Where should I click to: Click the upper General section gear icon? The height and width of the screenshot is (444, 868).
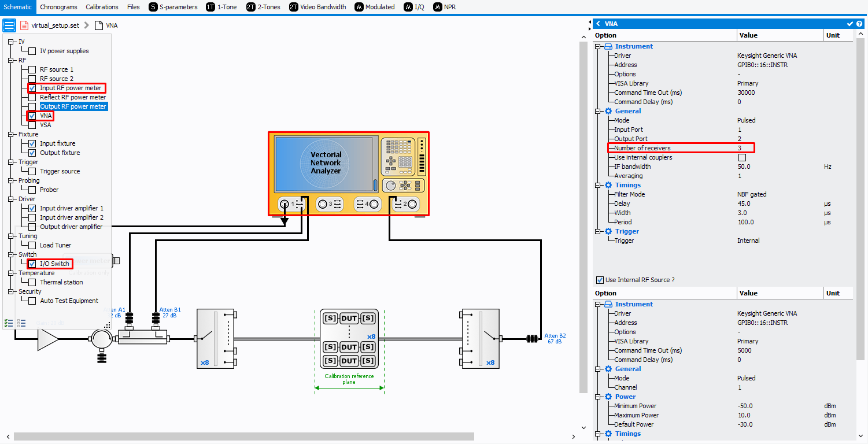(608, 111)
